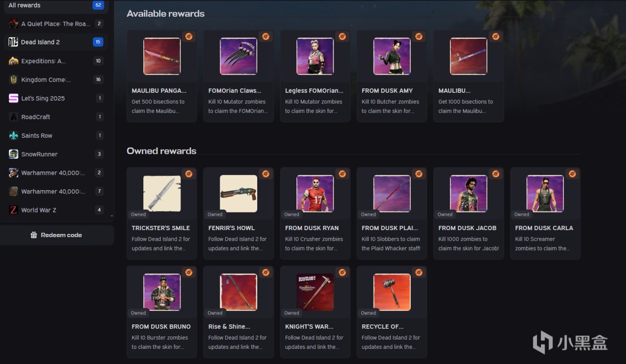The width and height of the screenshot is (626, 364).
Task: Click the Let's Sing 2025 pink icon
Action: 14,98
